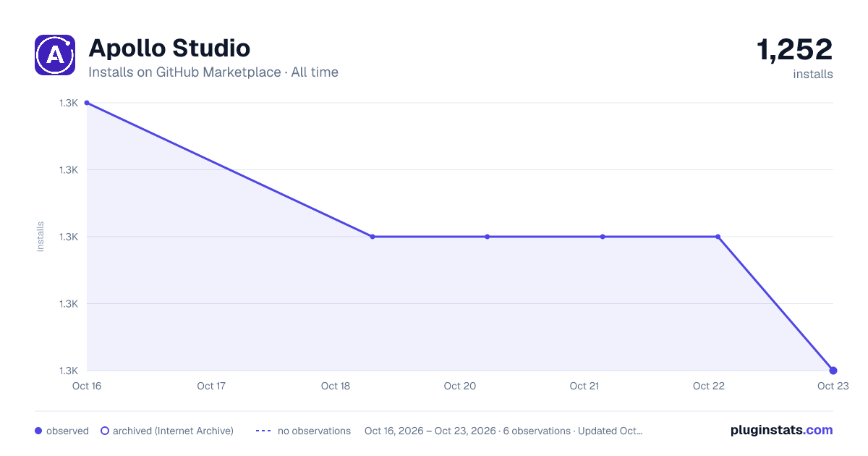Click the dashed no observations legend marker
Viewport: 868px width, 456px height.
tap(263, 431)
